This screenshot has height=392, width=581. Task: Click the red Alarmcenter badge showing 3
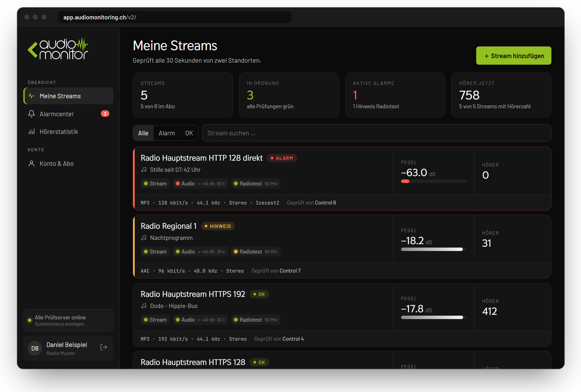click(105, 114)
